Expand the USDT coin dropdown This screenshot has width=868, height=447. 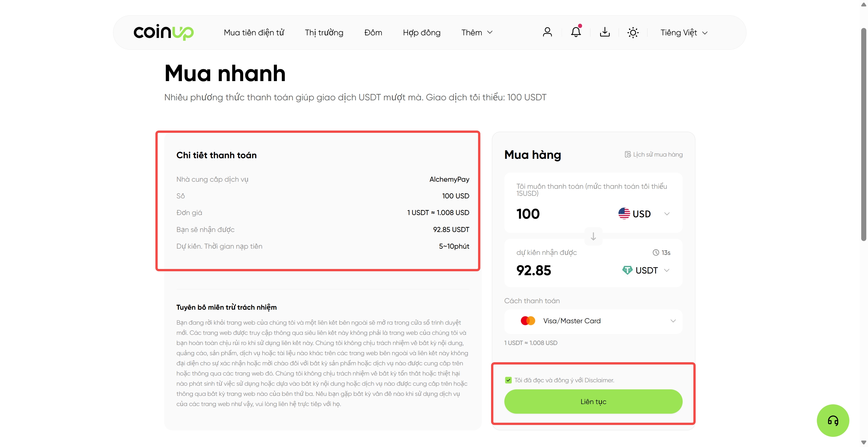pyautogui.click(x=646, y=270)
